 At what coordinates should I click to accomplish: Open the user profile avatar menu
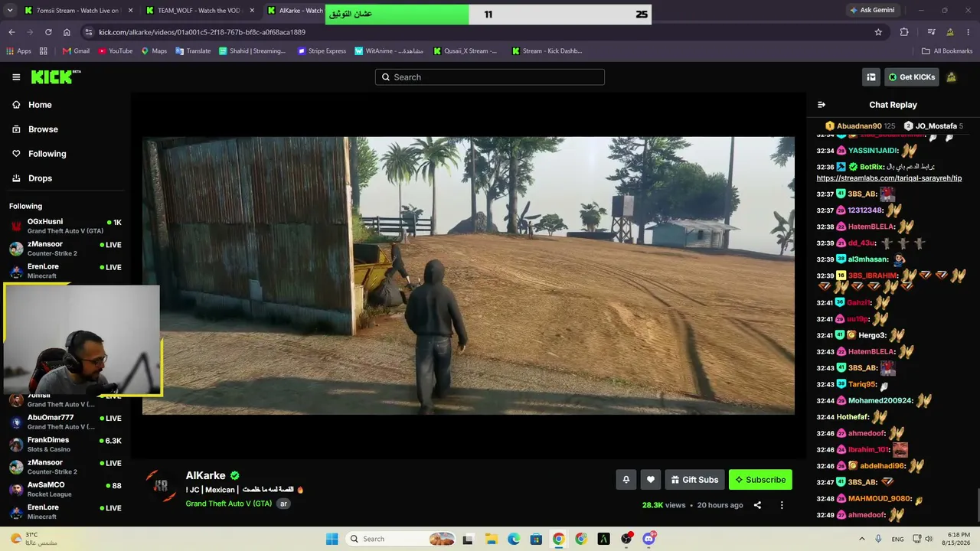pyautogui.click(x=951, y=77)
